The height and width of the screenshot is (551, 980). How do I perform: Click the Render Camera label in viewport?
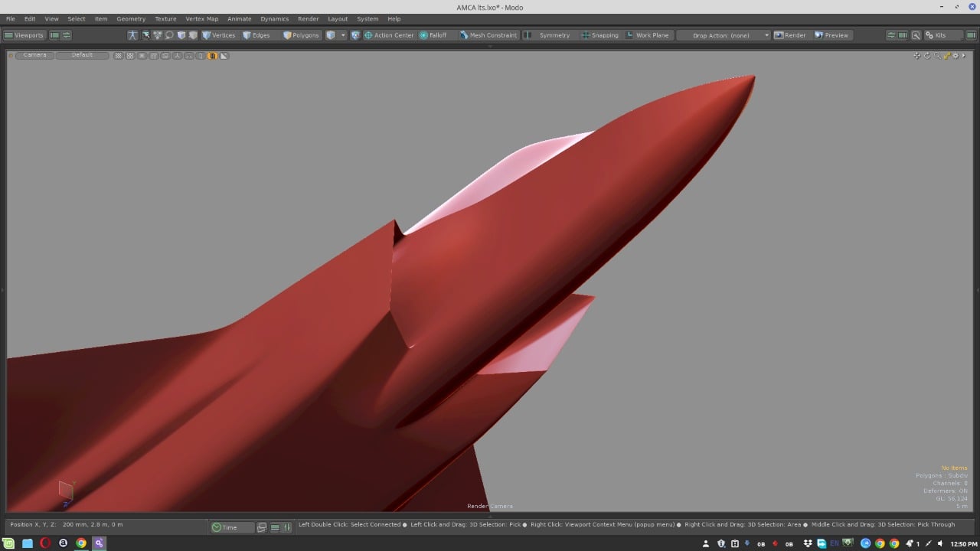tap(490, 506)
